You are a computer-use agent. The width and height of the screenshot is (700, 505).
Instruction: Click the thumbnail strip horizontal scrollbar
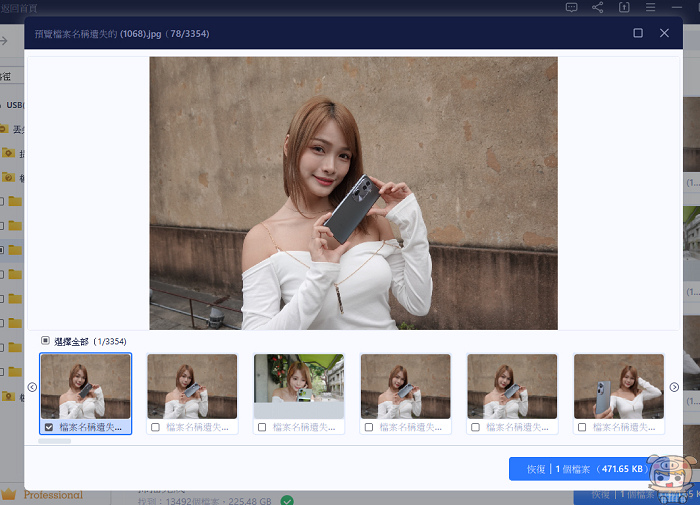tap(55, 440)
